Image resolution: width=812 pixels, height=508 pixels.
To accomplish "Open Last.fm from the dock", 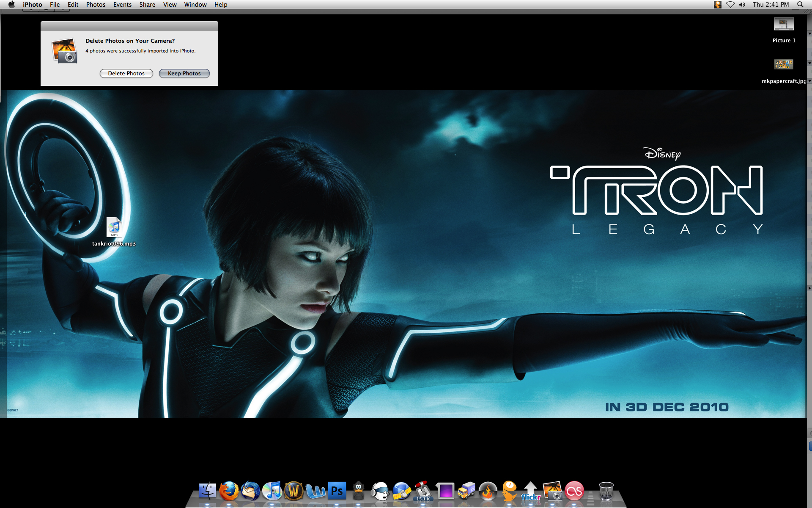I will pyautogui.click(x=574, y=491).
